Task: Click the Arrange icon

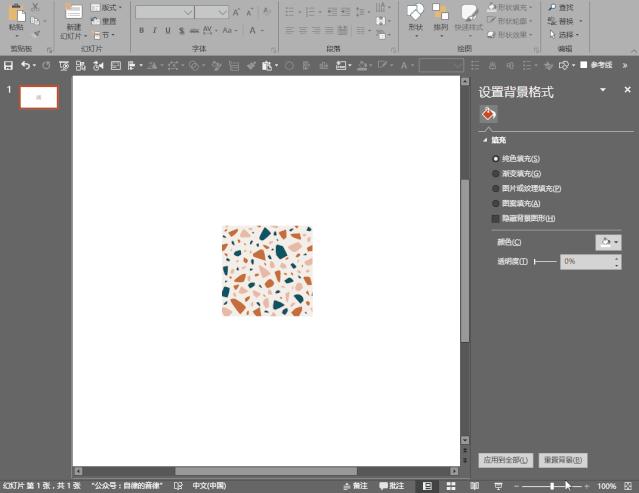Action: tap(441, 12)
